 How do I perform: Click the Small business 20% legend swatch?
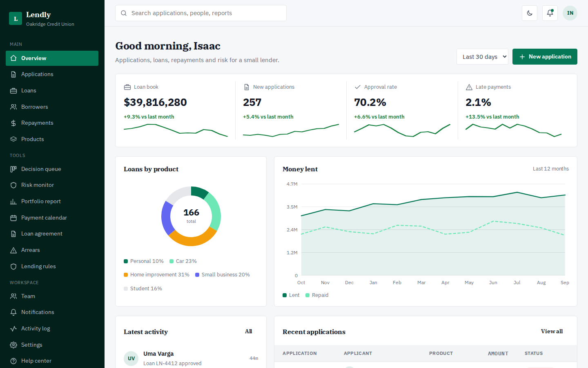coord(197,275)
